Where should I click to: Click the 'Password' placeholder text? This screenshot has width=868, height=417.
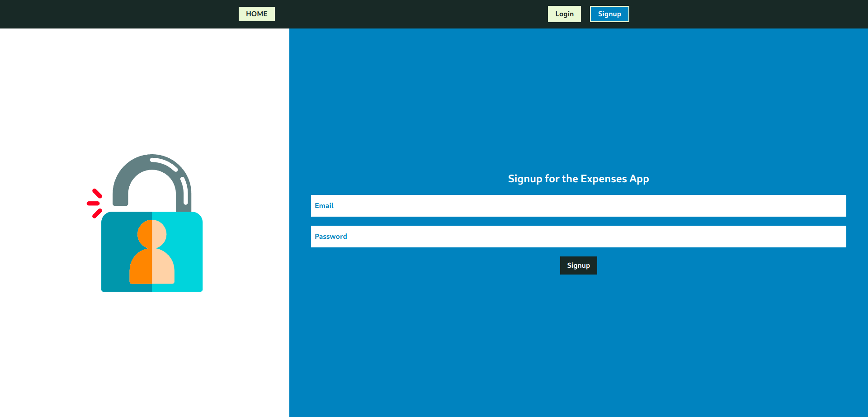(331, 237)
